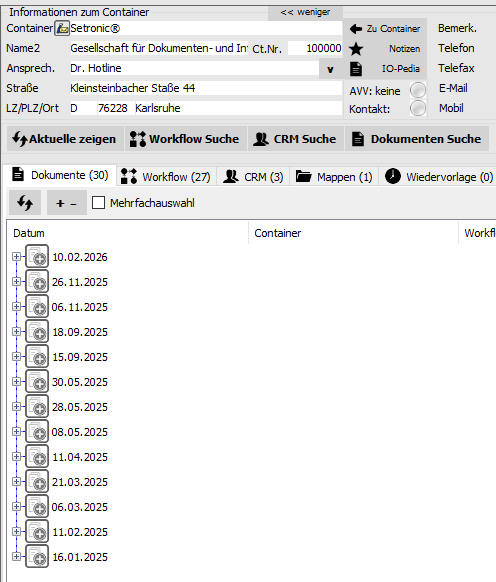The width and height of the screenshot is (496, 582).
Task: Click the document icon for 11.04.2025
Action: click(37, 456)
